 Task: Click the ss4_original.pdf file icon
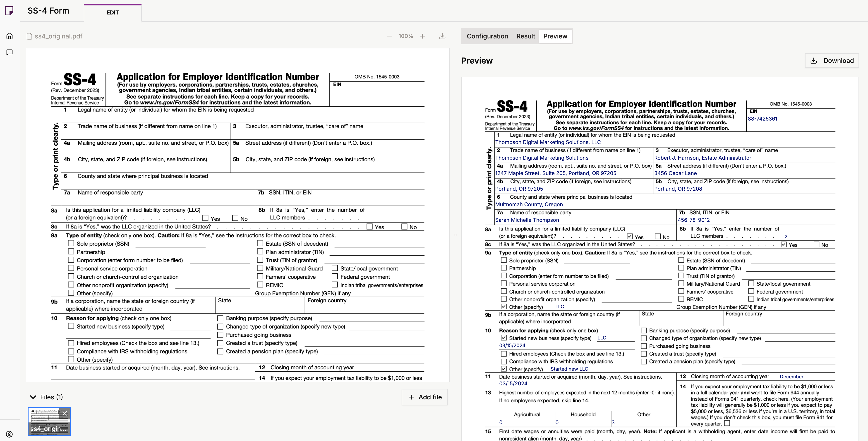click(30, 36)
